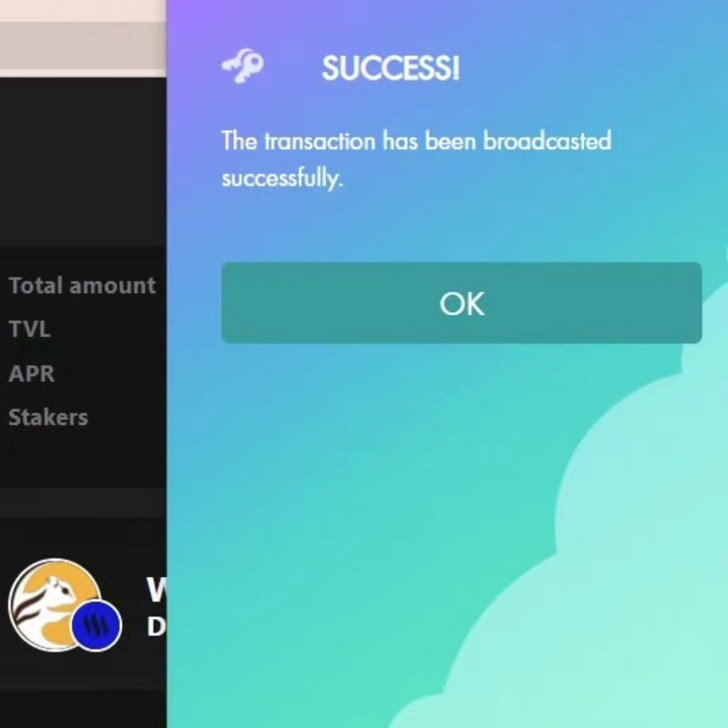The height and width of the screenshot is (728, 728).
Task: Click the SUCCESS! heading
Action: click(x=391, y=68)
